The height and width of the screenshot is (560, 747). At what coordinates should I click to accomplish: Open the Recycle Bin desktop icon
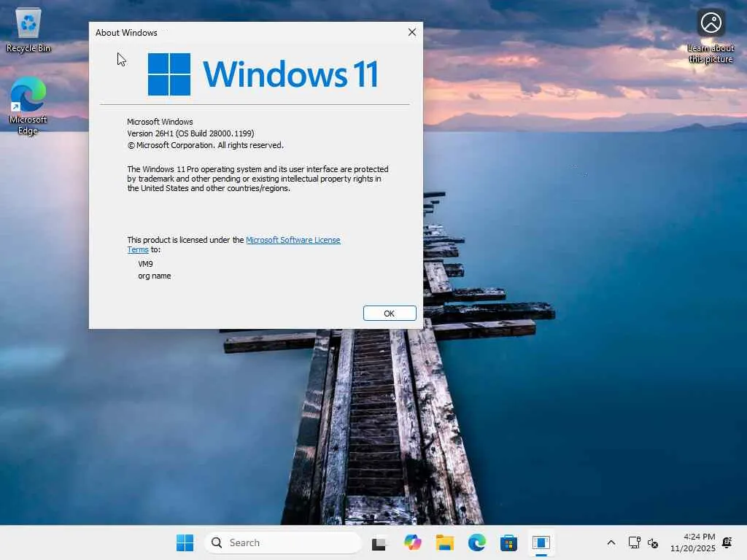click(x=28, y=30)
